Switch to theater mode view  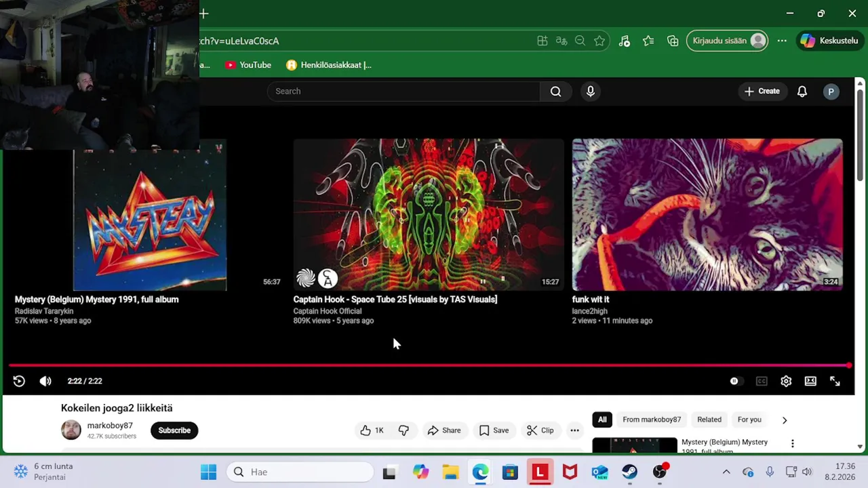810,381
